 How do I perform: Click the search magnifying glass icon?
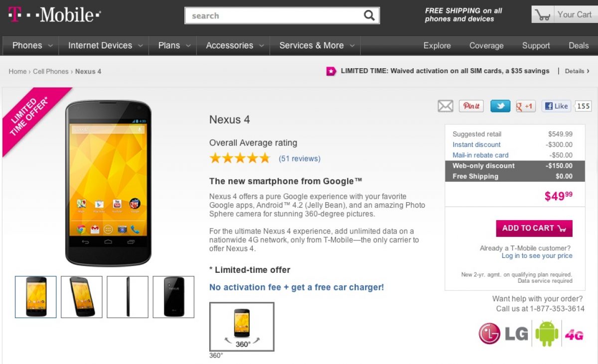[x=369, y=15]
